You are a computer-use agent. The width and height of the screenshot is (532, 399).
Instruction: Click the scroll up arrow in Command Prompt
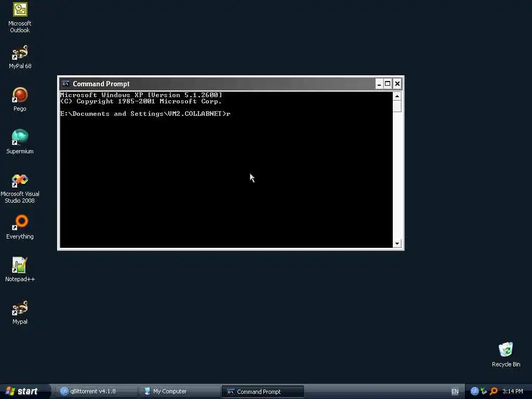[x=397, y=96]
